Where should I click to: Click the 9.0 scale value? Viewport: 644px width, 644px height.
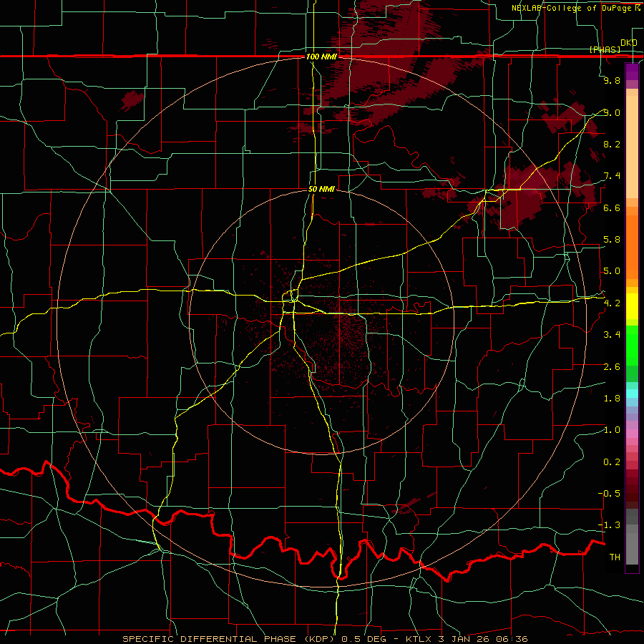pyautogui.click(x=612, y=113)
